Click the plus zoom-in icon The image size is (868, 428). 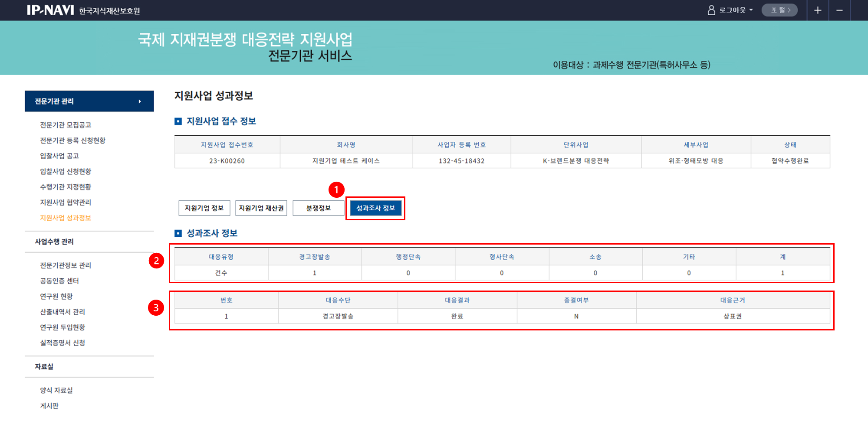[x=818, y=10]
